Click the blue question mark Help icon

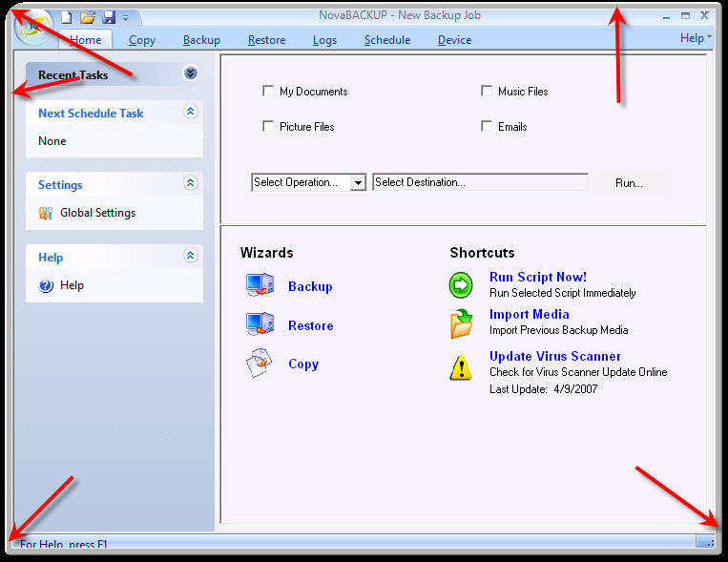46,285
